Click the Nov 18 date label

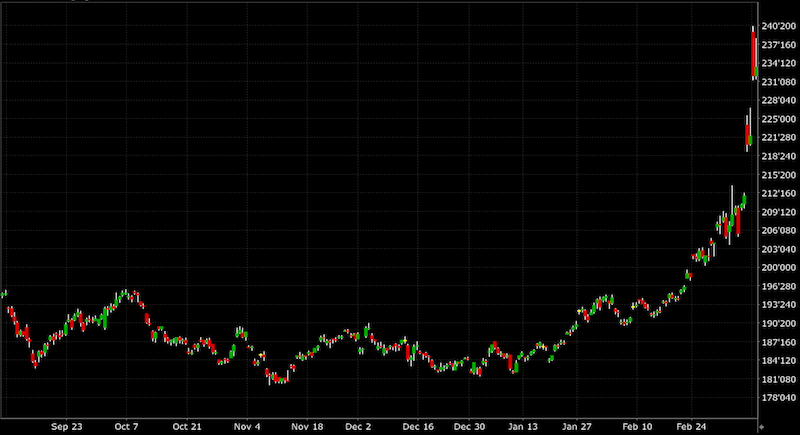(307, 427)
